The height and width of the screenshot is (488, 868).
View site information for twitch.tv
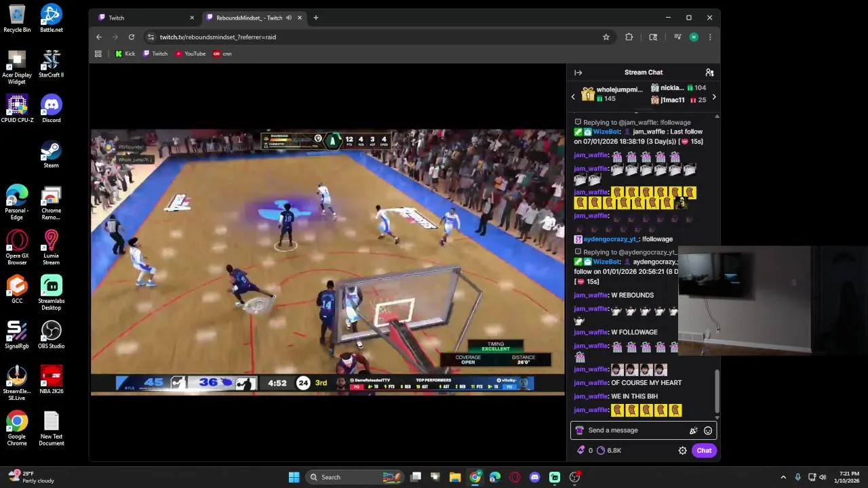tap(151, 37)
